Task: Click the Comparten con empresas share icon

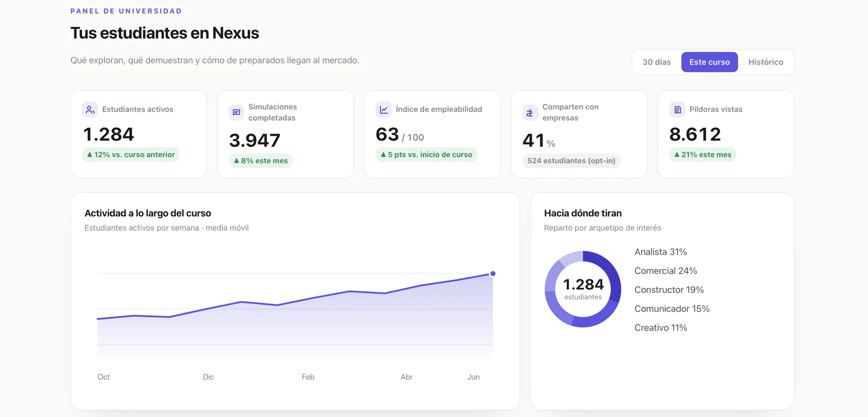Action: pyautogui.click(x=530, y=112)
